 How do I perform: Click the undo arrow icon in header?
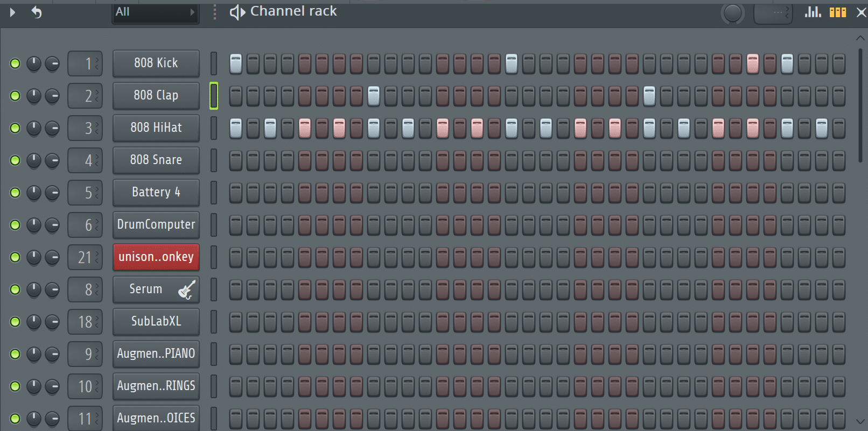(36, 12)
